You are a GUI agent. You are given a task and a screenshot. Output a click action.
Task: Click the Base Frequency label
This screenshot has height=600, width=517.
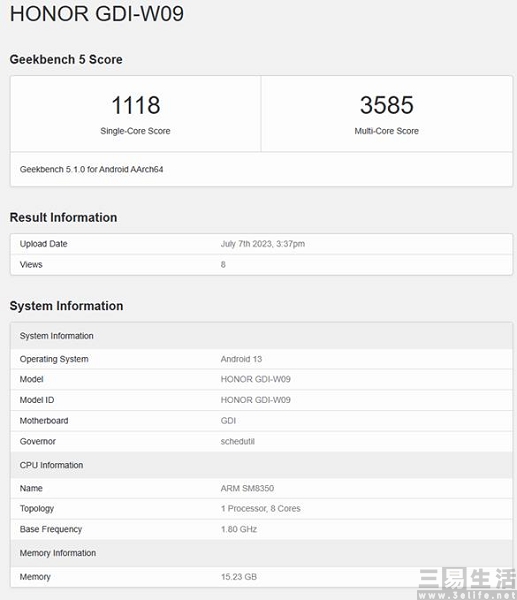(51, 529)
